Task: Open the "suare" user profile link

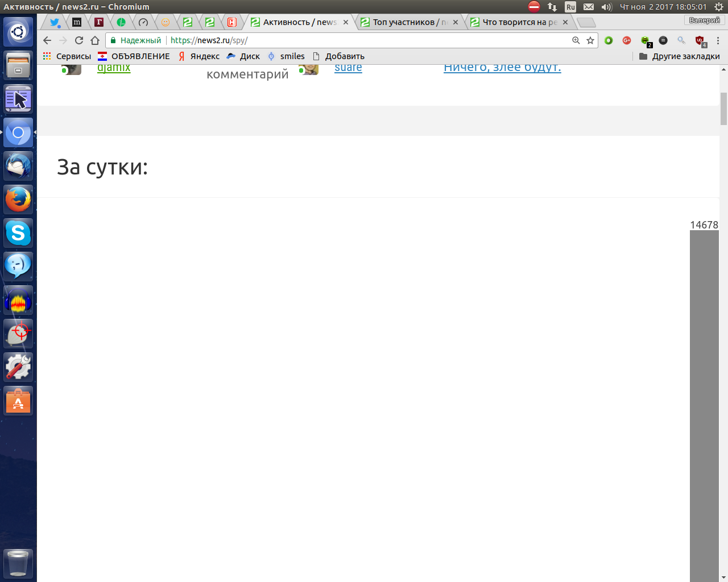Action: click(x=348, y=68)
